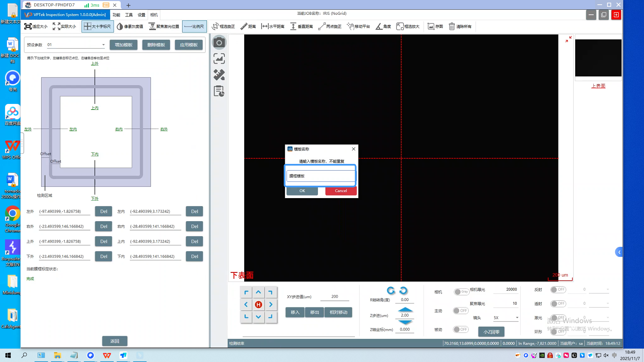Viewport: 644px width, 362px height.
Task: Click the Z step up arrow
Action: [x=405, y=309]
